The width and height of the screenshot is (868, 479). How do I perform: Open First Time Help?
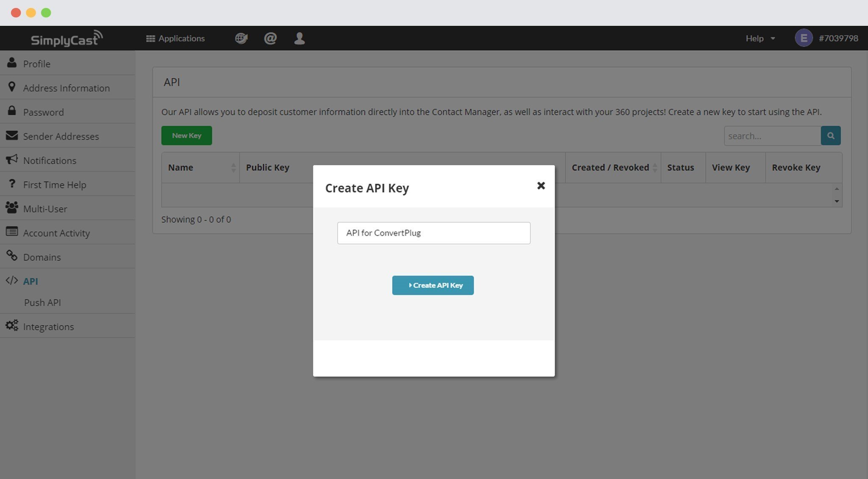[67, 184]
